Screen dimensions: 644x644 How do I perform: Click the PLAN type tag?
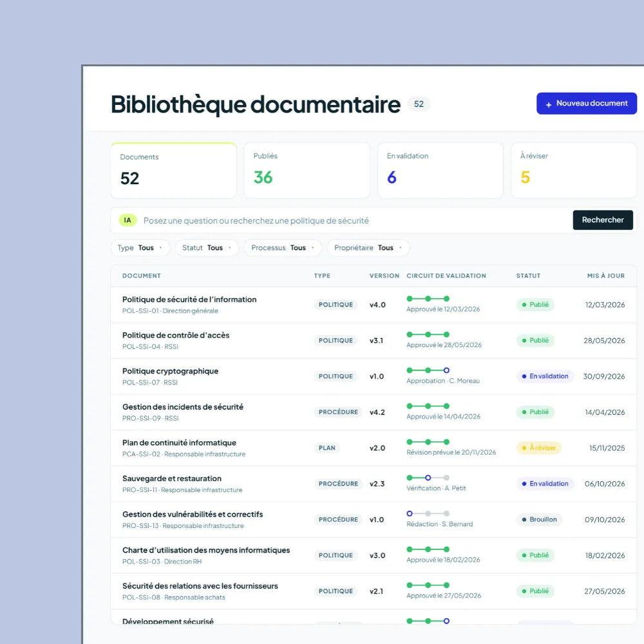(327, 448)
